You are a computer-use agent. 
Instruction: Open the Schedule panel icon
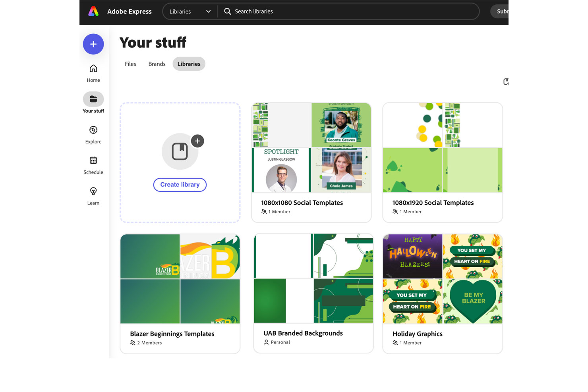coord(93,160)
